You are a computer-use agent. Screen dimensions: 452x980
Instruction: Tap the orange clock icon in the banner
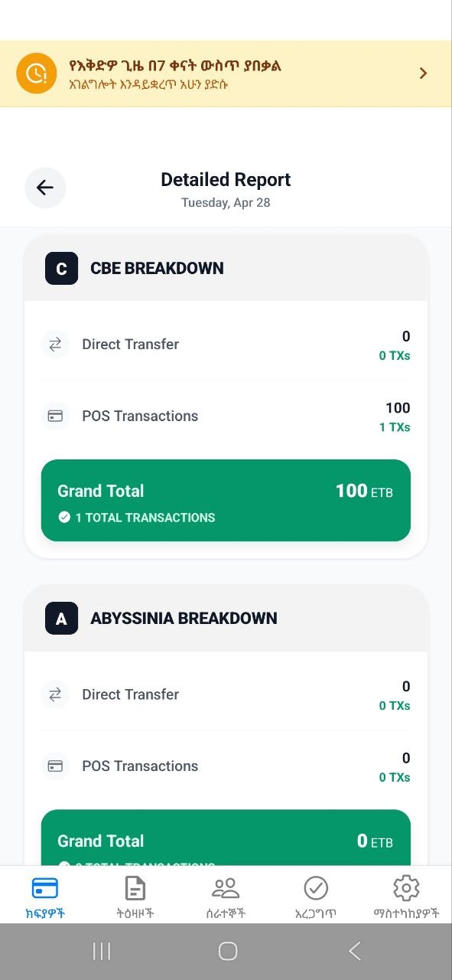tap(35, 73)
